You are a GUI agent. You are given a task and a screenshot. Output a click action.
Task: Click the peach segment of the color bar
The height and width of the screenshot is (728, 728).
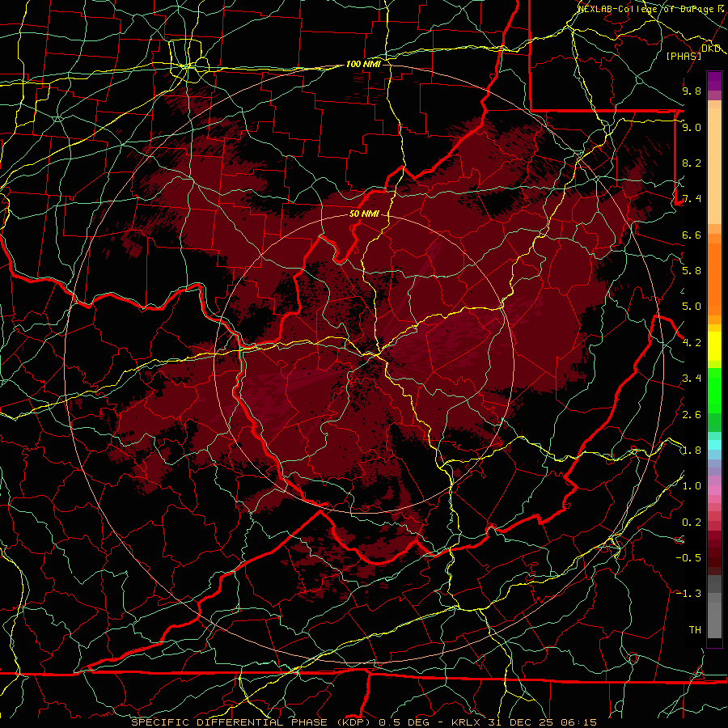[714, 166]
